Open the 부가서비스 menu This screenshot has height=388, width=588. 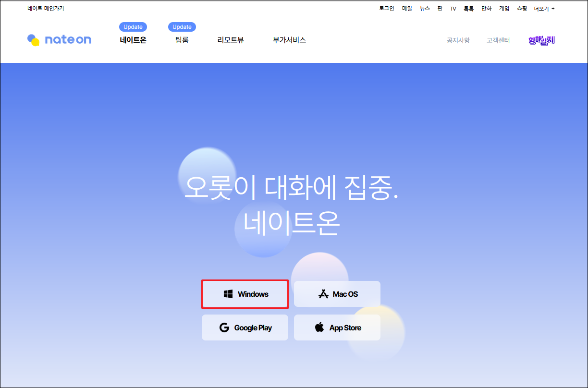click(289, 40)
